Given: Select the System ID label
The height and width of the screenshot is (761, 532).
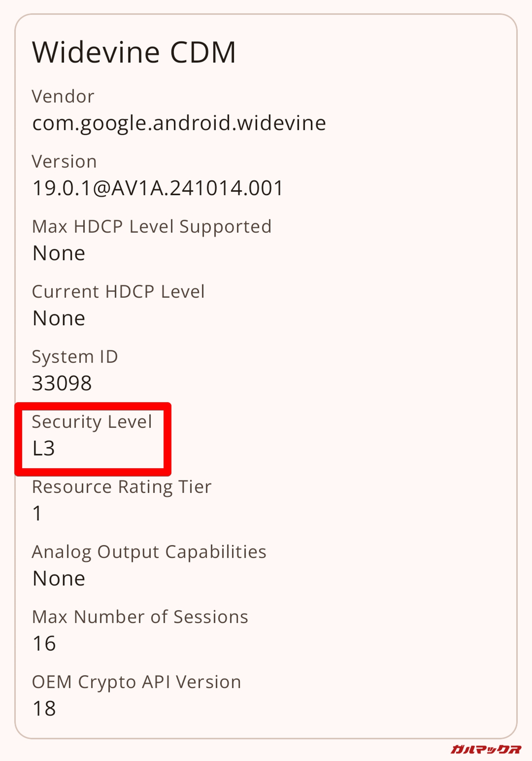Looking at the screenshot, I should (75, 357).
